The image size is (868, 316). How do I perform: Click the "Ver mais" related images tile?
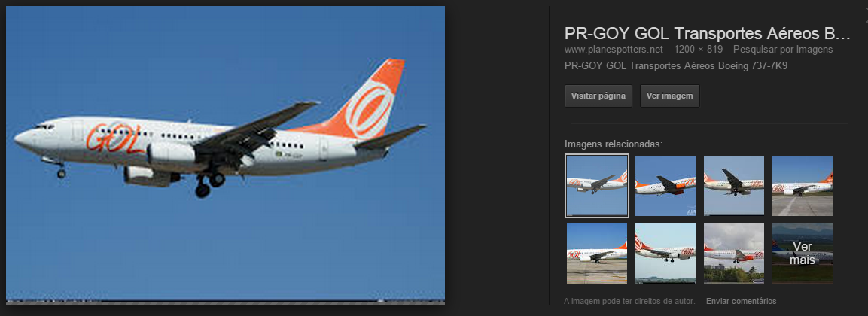[802, 254]
